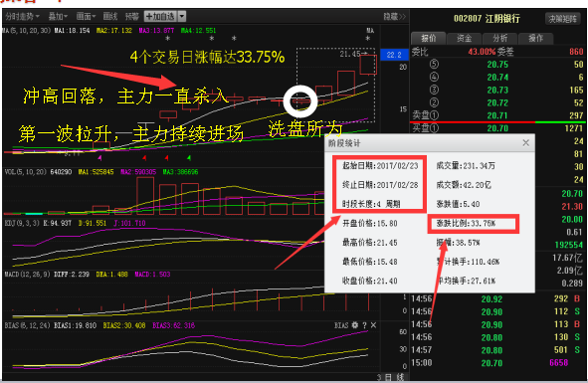Click the 决策矩阵 button
Viewport: 588px width, 383px height.
[562, 19]
